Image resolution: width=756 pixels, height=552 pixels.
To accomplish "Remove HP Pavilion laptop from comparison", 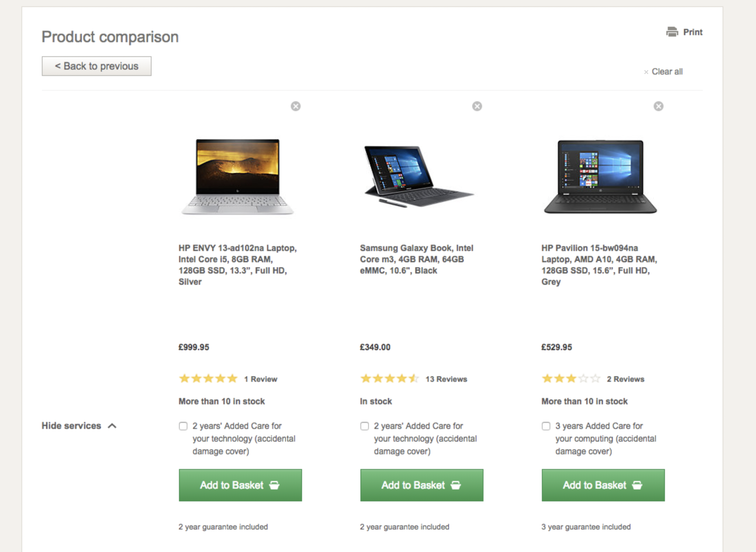I will 659,106.
